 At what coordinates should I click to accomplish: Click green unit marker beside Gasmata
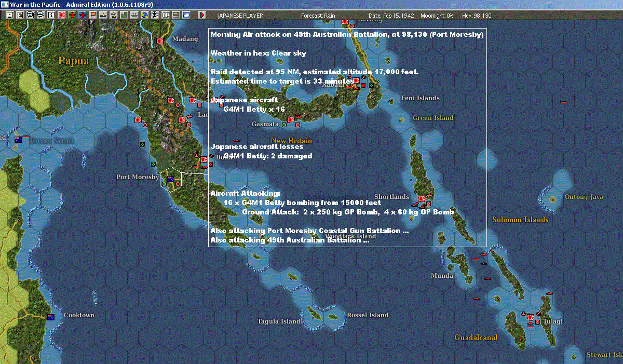click(283, 124)
